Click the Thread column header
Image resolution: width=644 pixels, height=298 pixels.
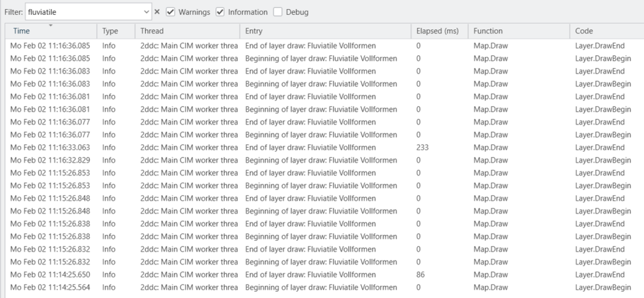[x=188, y=31]
